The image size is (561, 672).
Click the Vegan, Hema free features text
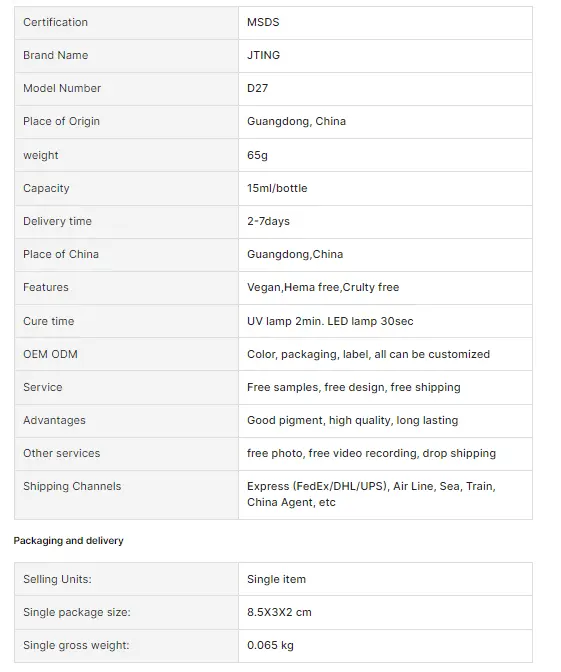click(323, 287)
